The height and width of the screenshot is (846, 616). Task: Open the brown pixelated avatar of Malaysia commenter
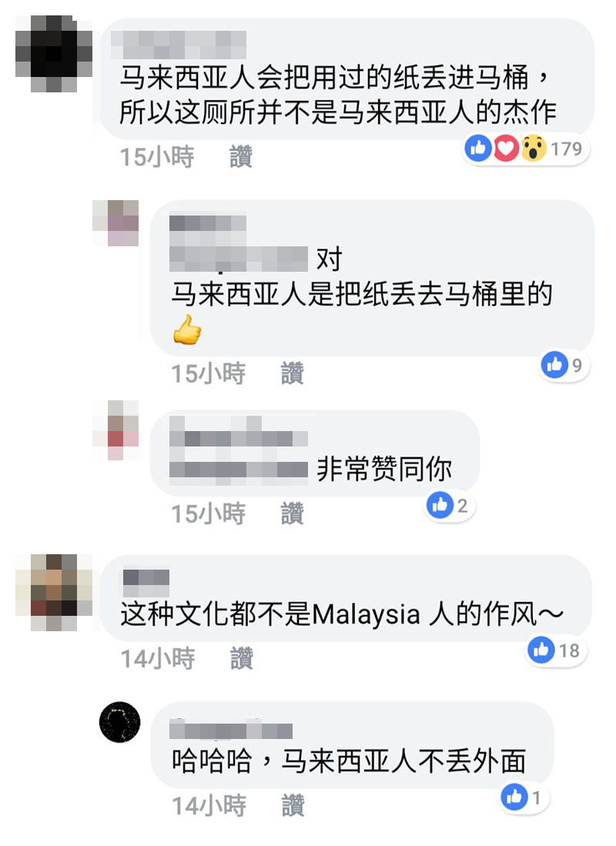pos(53,592)
